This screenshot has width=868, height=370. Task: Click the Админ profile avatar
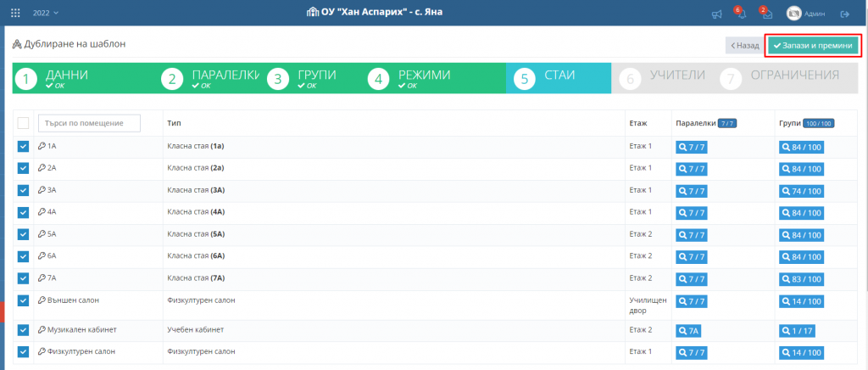(x=794, y=14)
